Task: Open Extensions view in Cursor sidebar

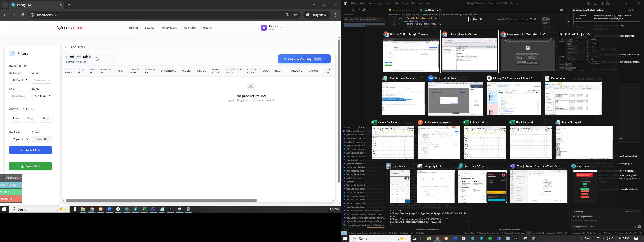Action: coord(369,10)
